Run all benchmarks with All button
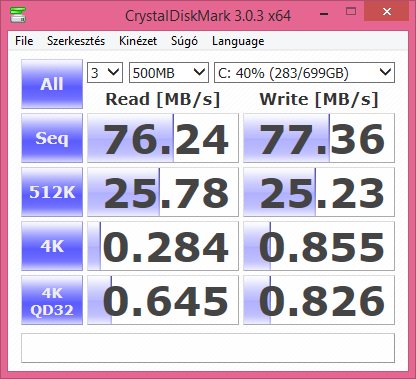Viewport: 416px width, 379px height. 52,84
